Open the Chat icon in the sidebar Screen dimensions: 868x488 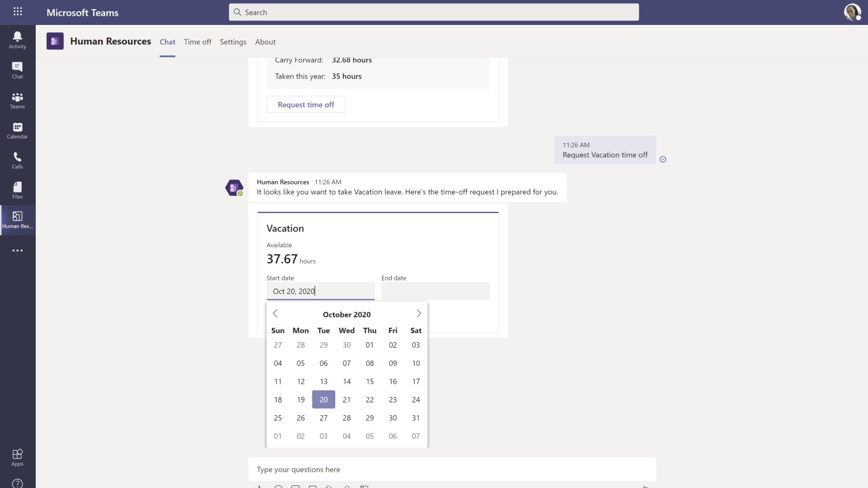click(17, 69)
